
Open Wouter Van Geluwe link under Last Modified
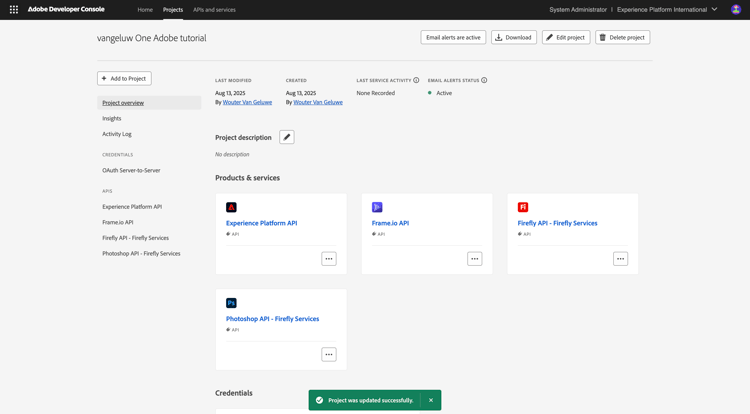(247, 102)
